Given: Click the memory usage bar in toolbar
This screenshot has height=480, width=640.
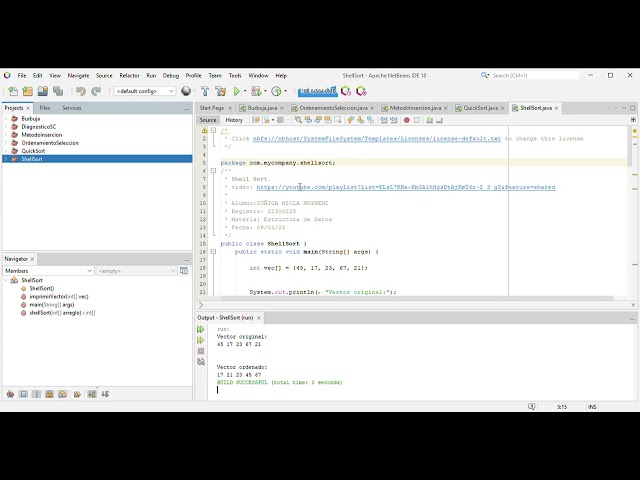Looking at the screenshot, I should click(x=318, y=91).
